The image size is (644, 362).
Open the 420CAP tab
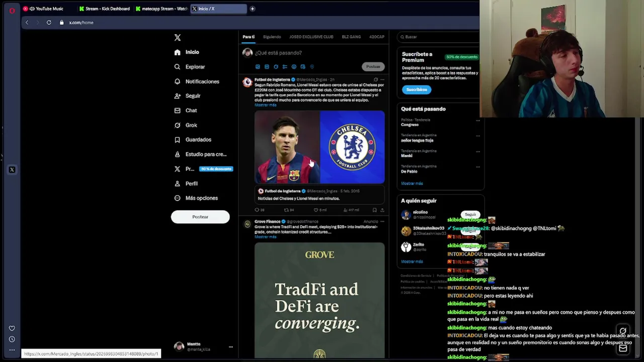377,37
